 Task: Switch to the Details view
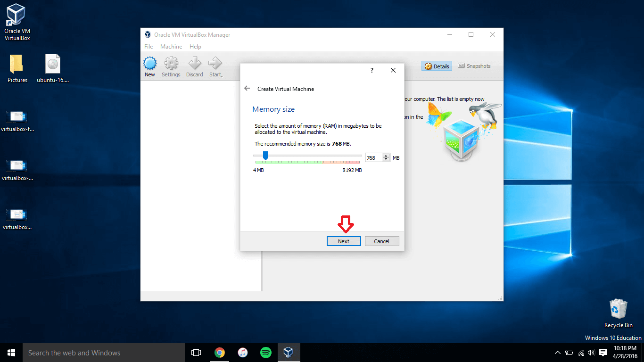pos(437,66)
